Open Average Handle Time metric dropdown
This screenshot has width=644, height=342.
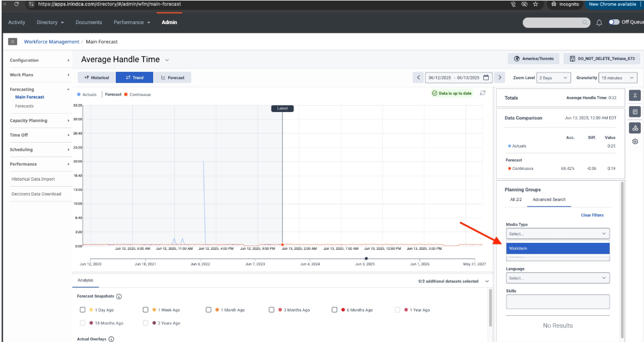click(167, 60)
